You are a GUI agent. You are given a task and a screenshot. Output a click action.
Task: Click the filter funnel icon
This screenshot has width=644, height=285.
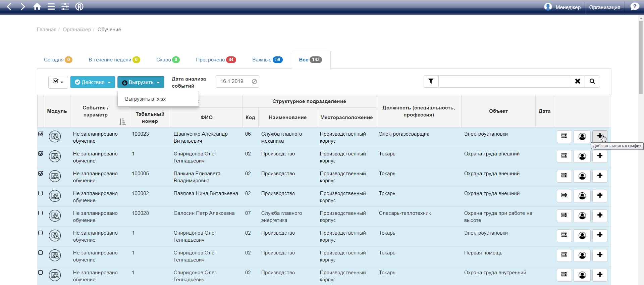tap(431, 81)
